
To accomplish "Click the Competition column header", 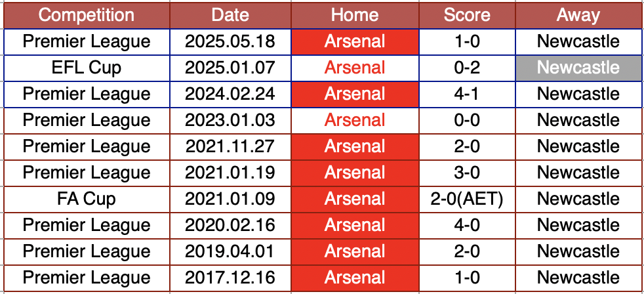I will pos(86,15).
